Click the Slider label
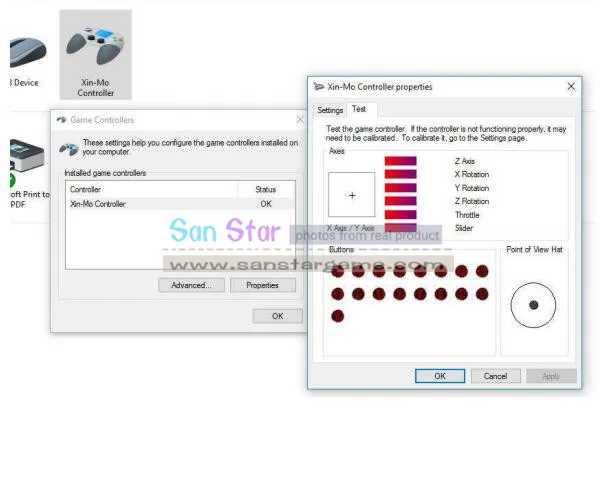The height and width of the screenshot is (488, 615). [464, 228]
